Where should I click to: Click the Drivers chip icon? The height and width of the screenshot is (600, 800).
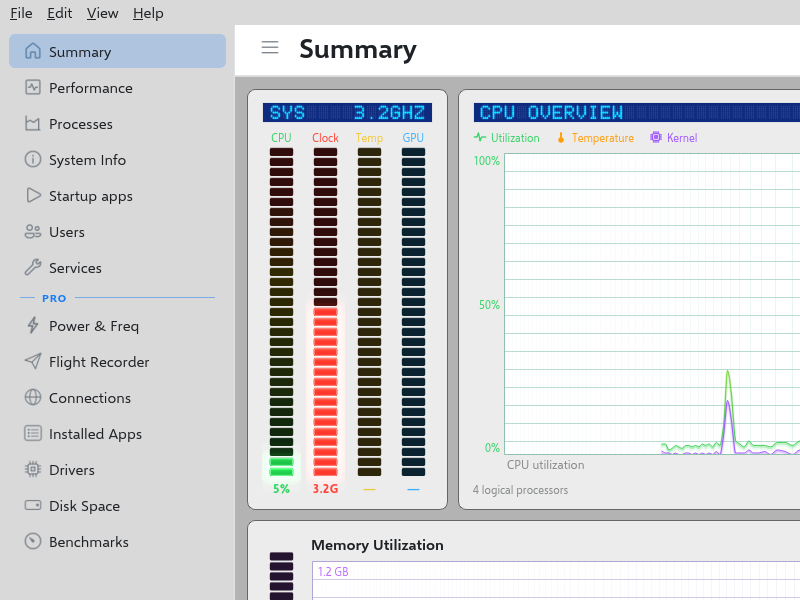point(33,469)
